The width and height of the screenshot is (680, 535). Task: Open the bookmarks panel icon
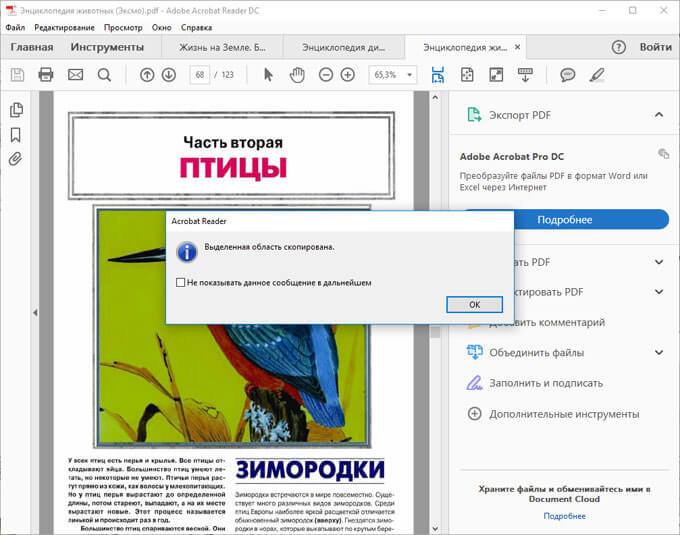16,135
